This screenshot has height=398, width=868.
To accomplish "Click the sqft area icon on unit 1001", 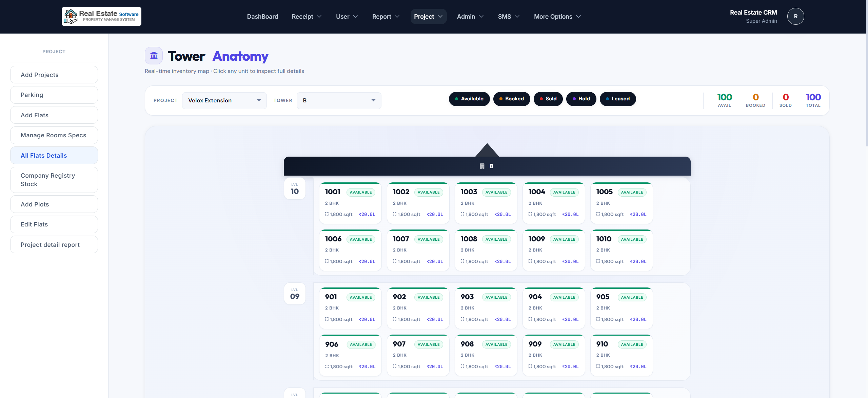I will pyautogui.click(x=327, y=214).
